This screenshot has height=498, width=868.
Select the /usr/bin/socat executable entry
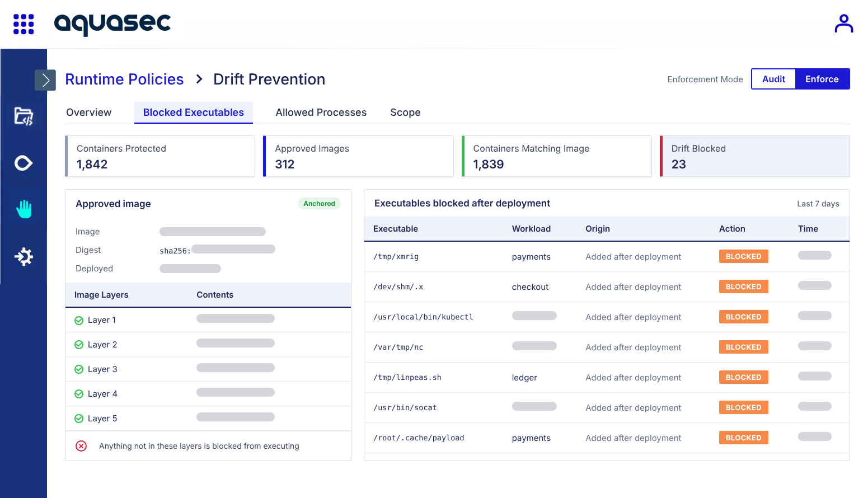[x=405, y=408]
